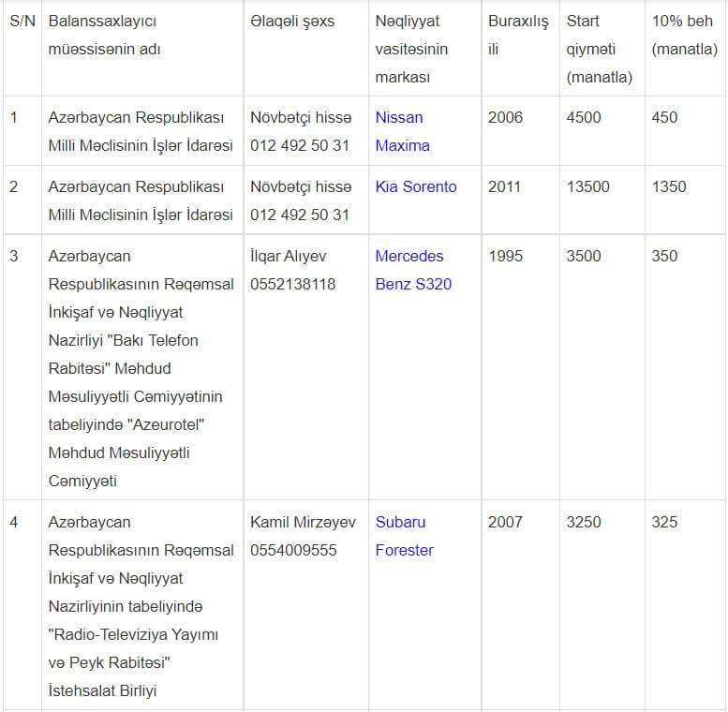728x712 pixels.
Task: Select the "Azeurotel" organization name cell
Action: tap(141, 368)
